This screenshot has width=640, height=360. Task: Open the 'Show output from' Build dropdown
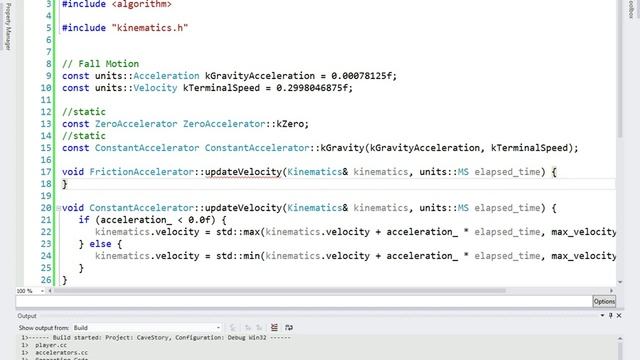(x=147, y=328)
